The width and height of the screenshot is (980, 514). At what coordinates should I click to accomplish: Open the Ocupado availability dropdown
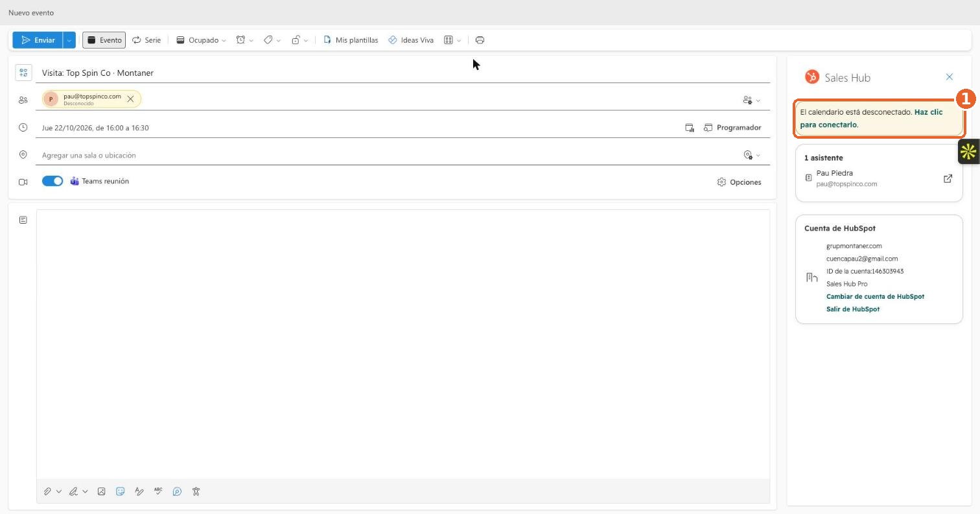pos(201,40)
